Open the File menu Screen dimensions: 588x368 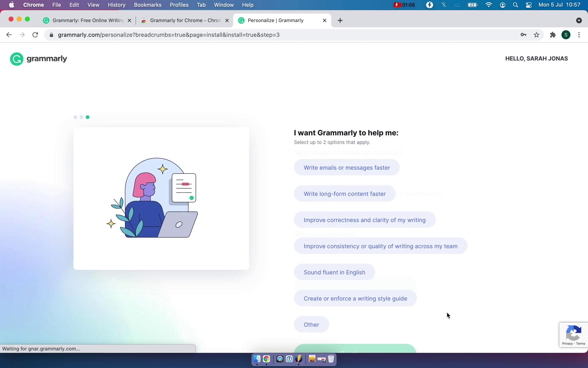pyautogui.click(x=57, y=5)
